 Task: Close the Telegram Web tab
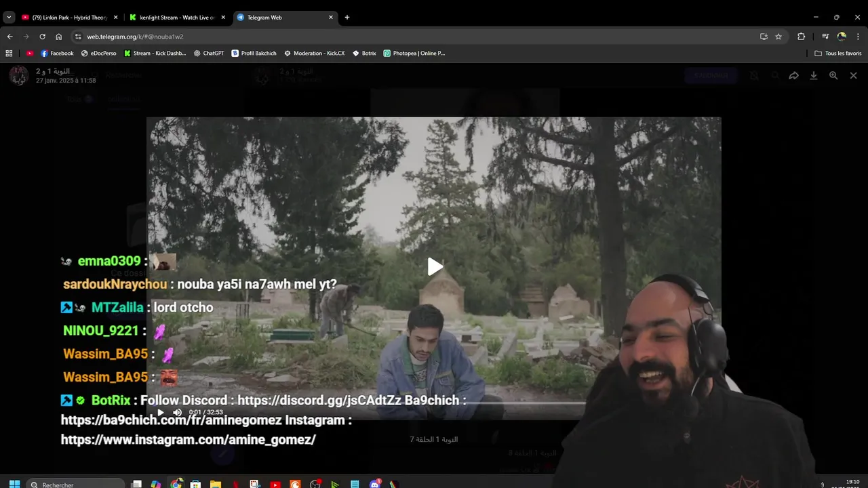point(330,18)
